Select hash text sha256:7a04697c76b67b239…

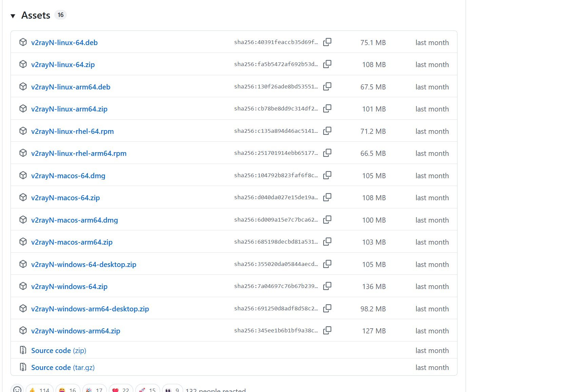[x=276, y=286]
